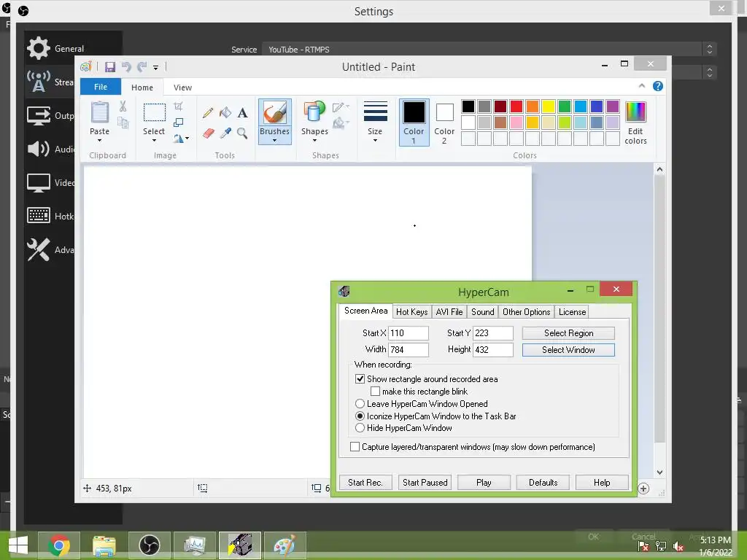Viewport: 747px width, 560px height.
Task: Expand the Paste dropdown arrow
Action: click(99, 141)
